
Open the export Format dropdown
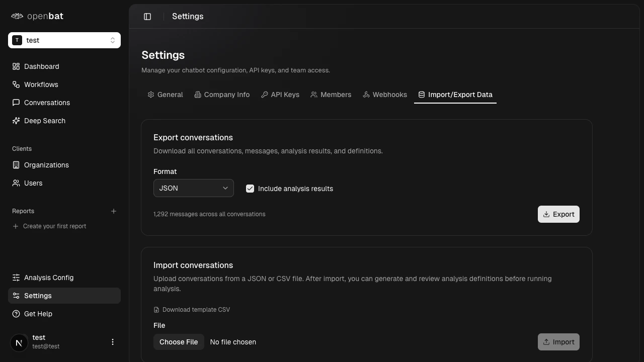click(x=193, y=188)
